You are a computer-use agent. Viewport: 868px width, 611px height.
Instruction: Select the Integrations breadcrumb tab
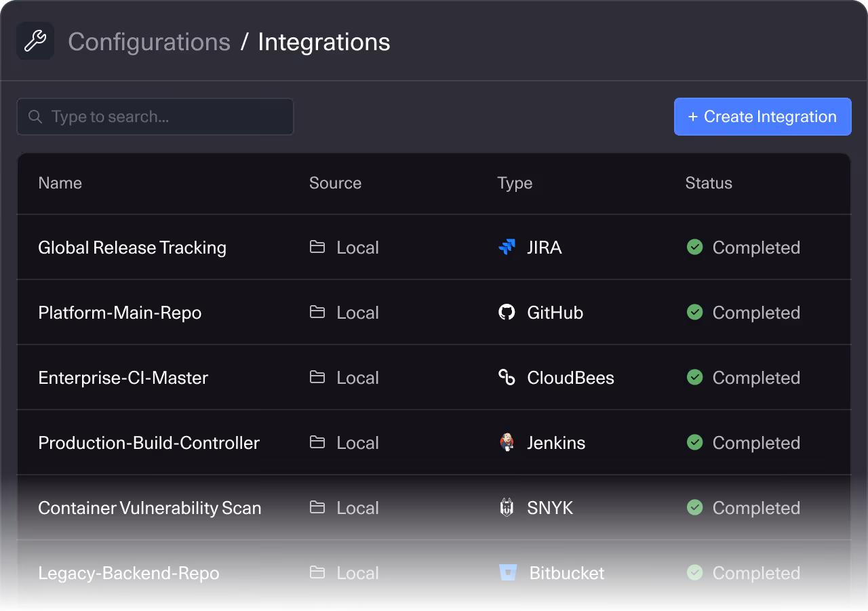pyautogui.click(x=323, y=42)
